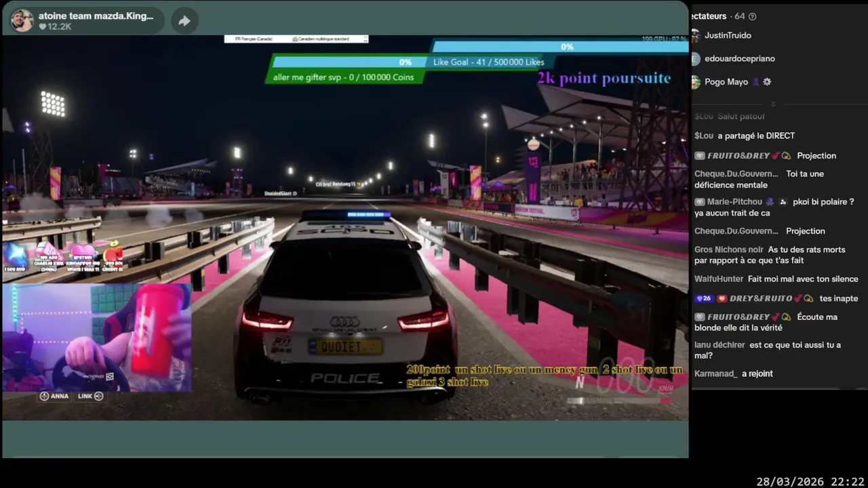Click Cheque.Du.Gouvern... Projection message
This screenshot has width=868, height=488.
click(759, 231)
